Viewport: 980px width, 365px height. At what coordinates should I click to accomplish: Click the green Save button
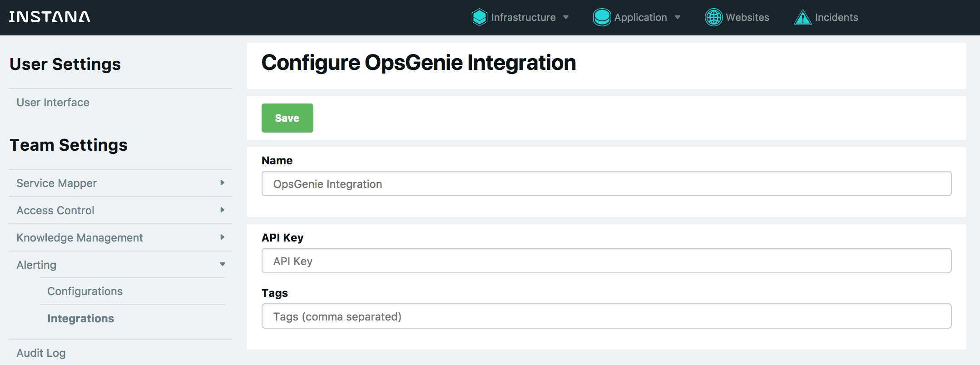tap(287, 118)
